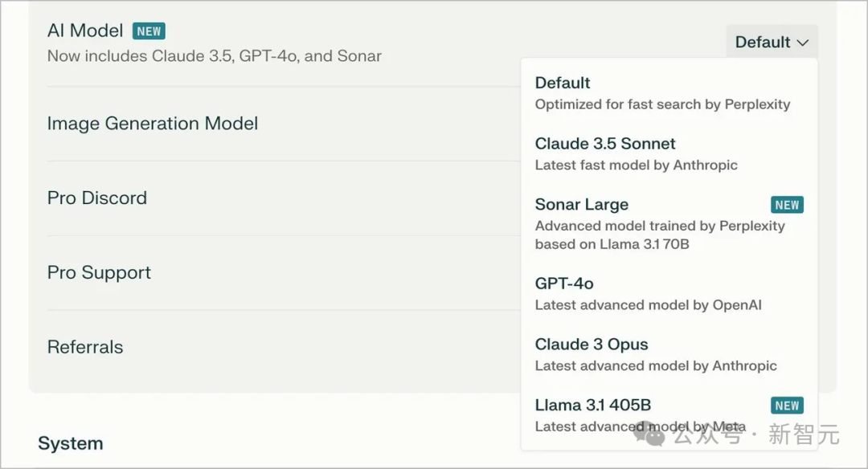Choose the Default option optimized for fast search
Image resolution: width=868 pixels, height=469 pixels.
[x=662, y=92]
